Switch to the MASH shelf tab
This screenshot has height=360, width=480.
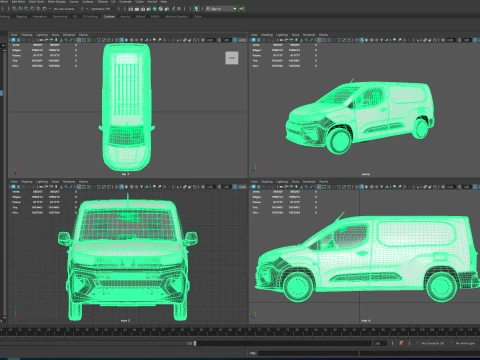coord(155,16)
